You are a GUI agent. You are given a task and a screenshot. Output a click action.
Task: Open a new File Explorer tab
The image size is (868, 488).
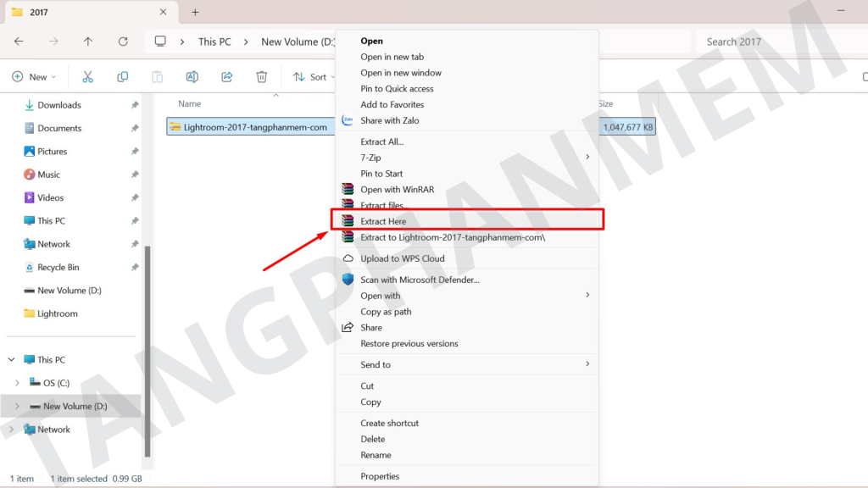coord(195,13)
